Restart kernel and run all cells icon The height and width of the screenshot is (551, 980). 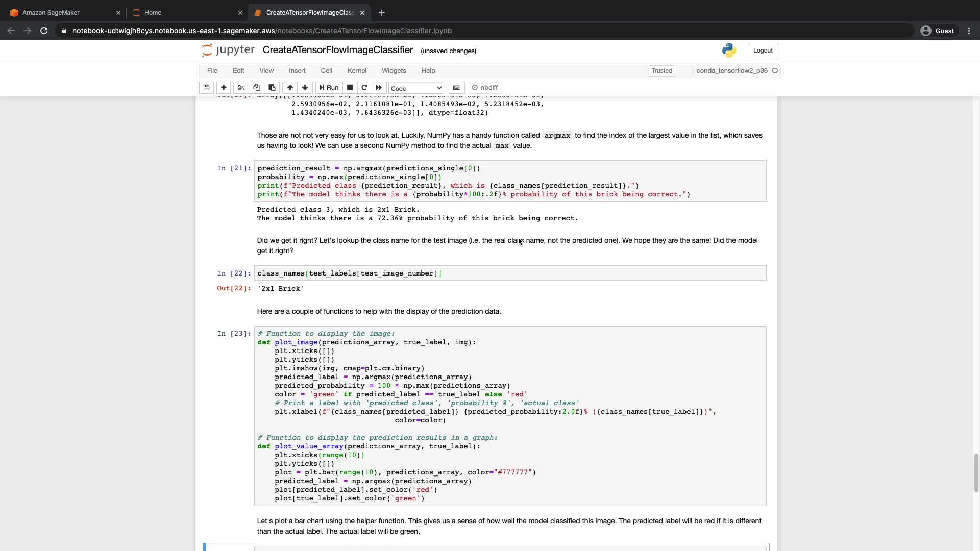[379, 88]
